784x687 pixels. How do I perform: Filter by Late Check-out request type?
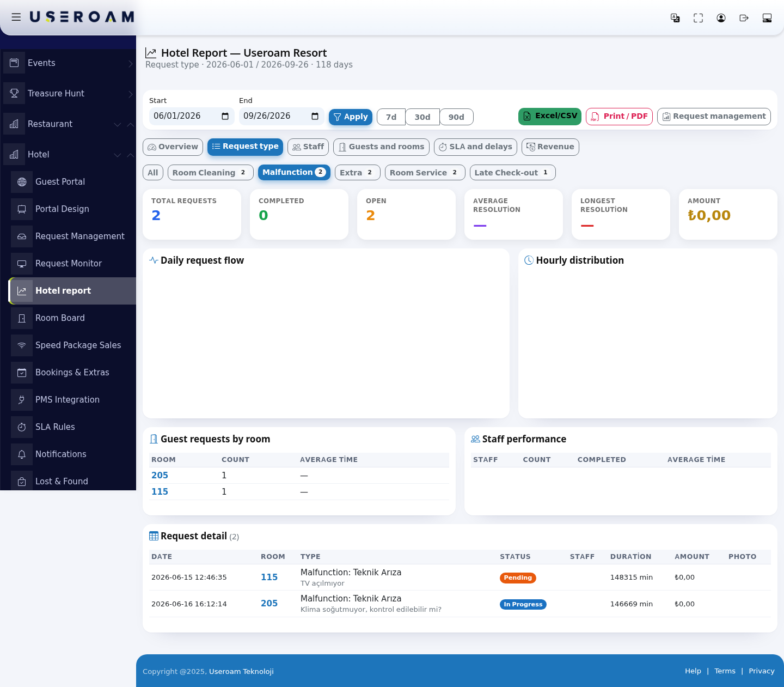[x=512, y=173]
